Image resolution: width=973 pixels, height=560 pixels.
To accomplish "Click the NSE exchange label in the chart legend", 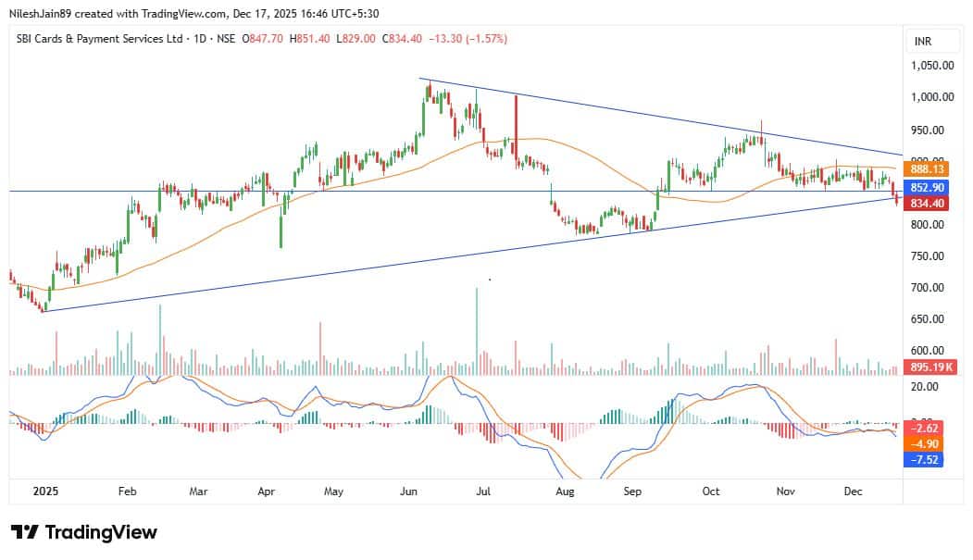I will click(226, 39).
